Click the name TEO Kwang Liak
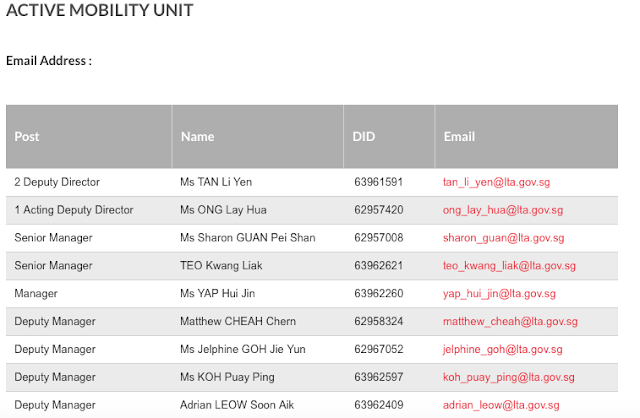This screenshot has height=418, width=640. click(223, 266)
